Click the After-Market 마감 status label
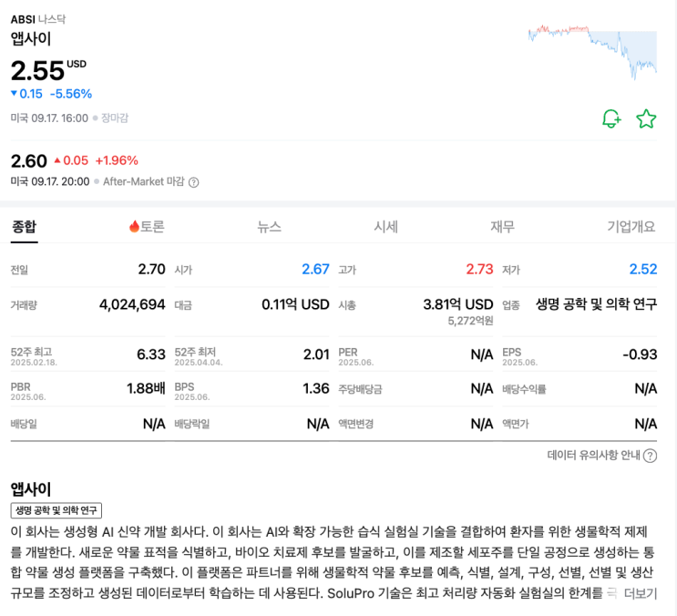This screenshot has height=616, width=677. [143, 181]
